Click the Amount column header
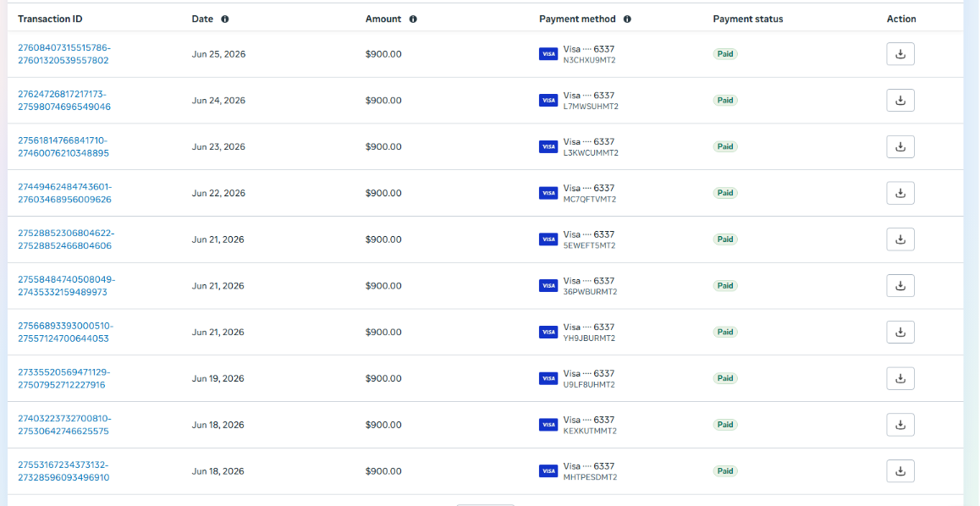980x506 pixels. tap(383, 19)
